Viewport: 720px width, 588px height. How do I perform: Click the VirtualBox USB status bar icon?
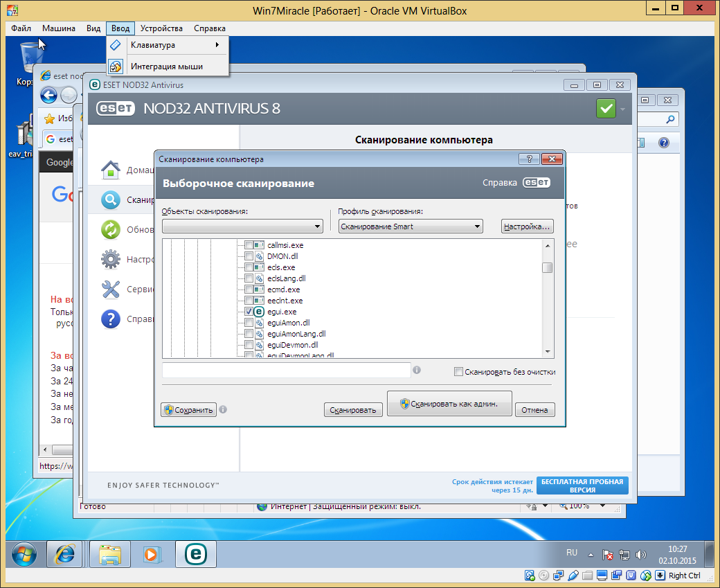pyautogui.click(x=573, y=575)
